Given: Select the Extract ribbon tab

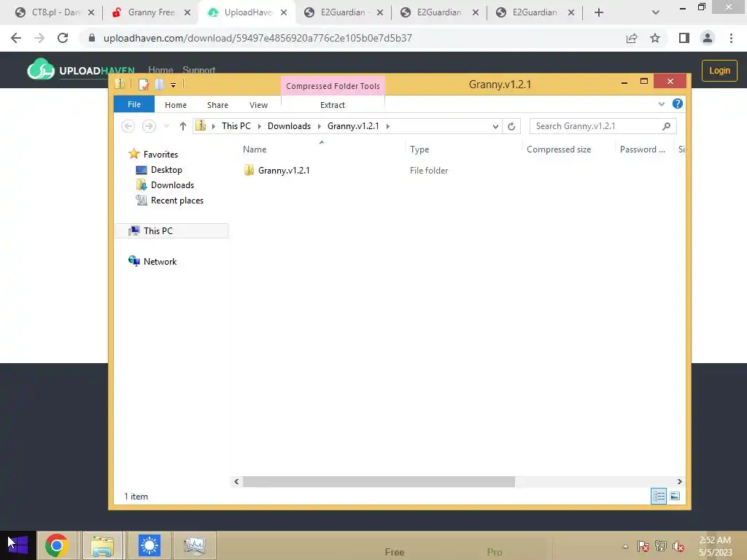Looking at the screenshot, I should tap(332, 105).
